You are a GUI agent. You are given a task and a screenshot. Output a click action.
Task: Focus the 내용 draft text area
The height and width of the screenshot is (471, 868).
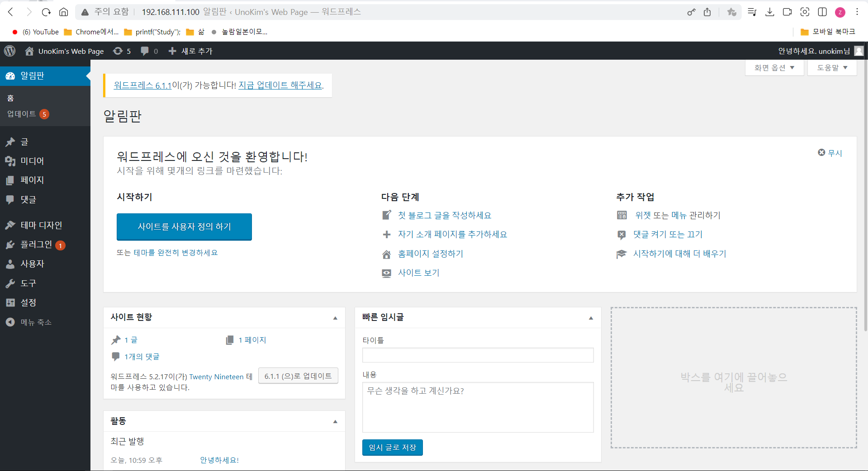(478, 407)
